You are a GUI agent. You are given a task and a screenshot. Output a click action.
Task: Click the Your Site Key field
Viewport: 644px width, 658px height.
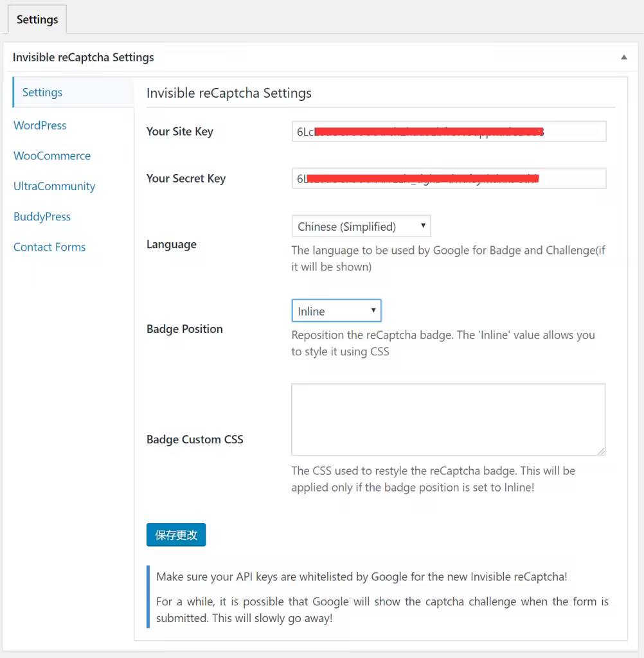[x=449, y=131]
